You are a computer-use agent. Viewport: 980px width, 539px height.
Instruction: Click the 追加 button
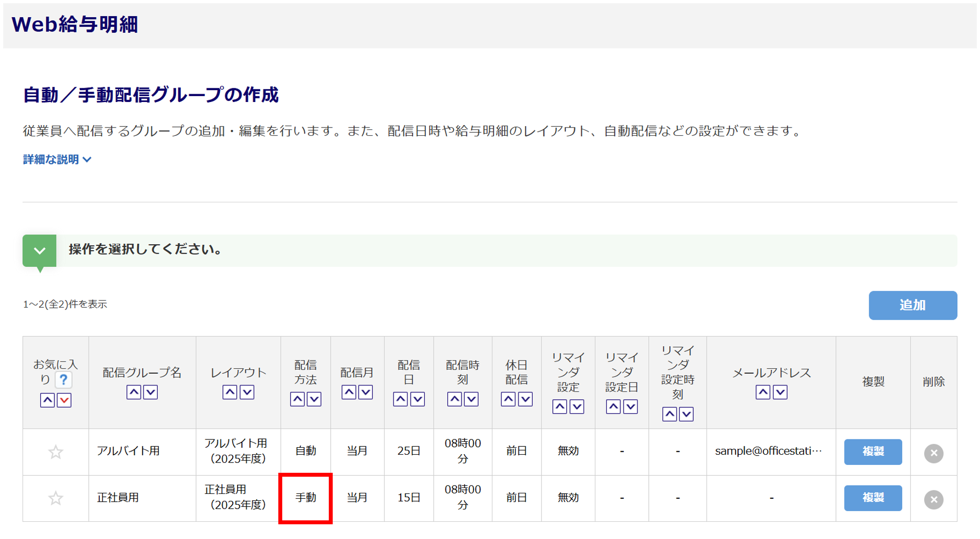[912, 305]
